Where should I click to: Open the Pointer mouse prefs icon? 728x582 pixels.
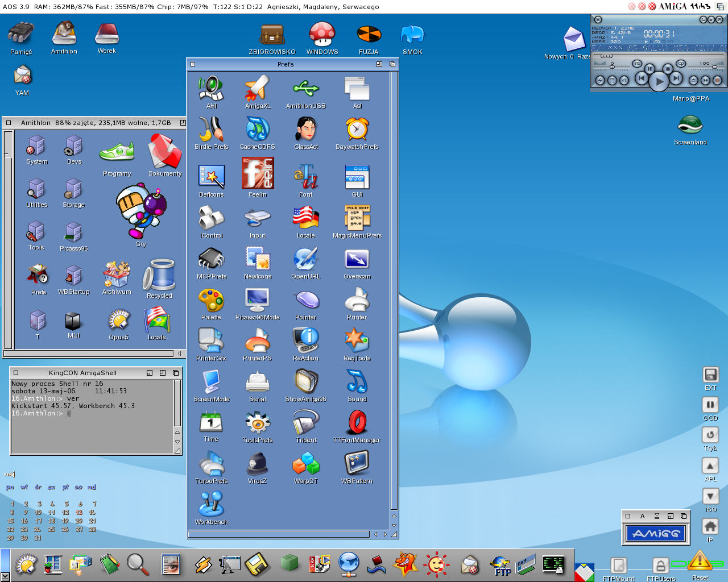click(306, 300)
